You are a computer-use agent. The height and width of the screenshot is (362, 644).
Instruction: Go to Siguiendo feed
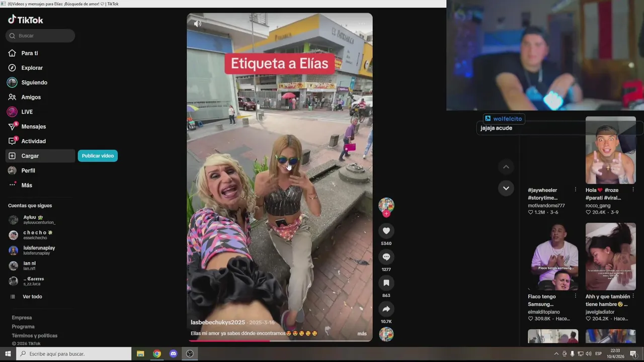click(34, 82)
